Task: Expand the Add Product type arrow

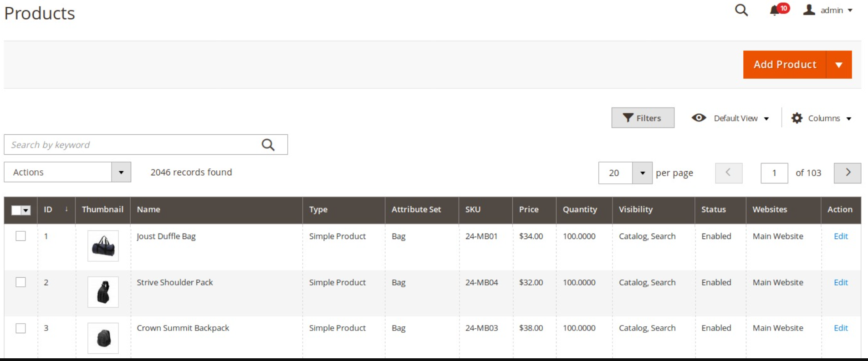Action: point(839,65)
